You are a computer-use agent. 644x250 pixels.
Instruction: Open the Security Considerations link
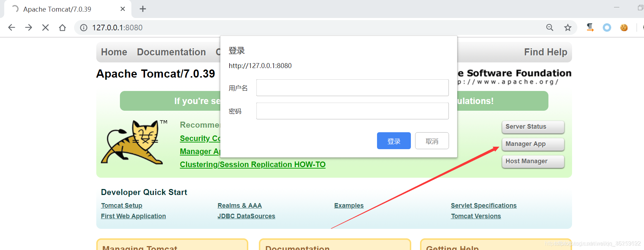point(200,139)
